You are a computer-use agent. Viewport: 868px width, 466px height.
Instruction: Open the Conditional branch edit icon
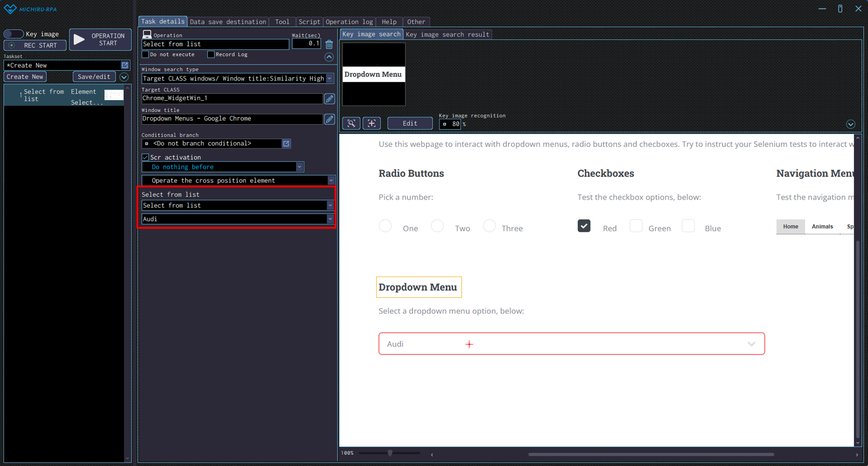286,143
